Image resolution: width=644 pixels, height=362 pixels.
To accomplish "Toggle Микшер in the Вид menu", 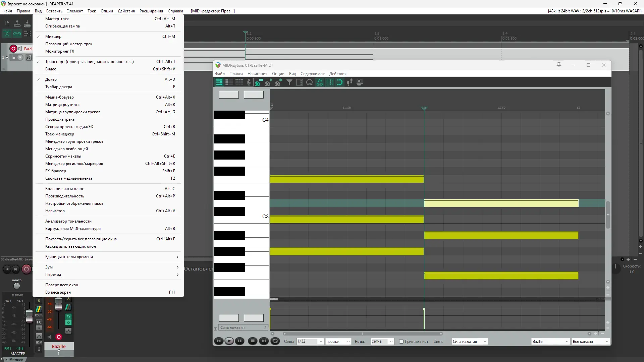I will (x=53, y=37).
